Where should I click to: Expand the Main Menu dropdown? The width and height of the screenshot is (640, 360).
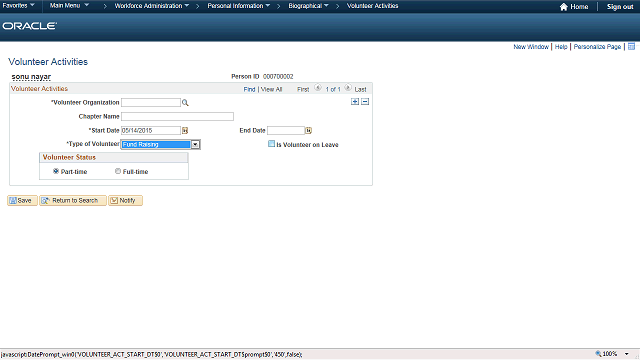click(69, 6)
